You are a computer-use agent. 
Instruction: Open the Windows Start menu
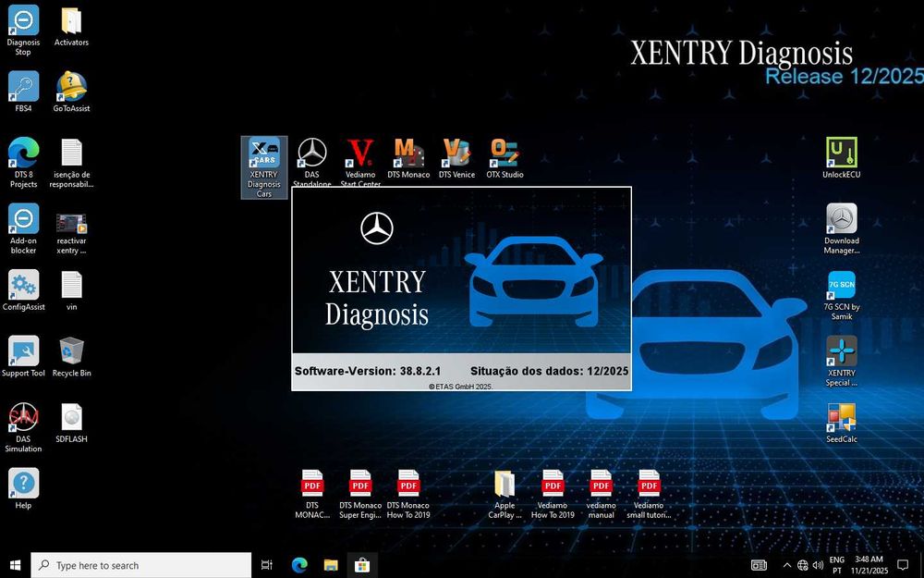coord(16,565)
